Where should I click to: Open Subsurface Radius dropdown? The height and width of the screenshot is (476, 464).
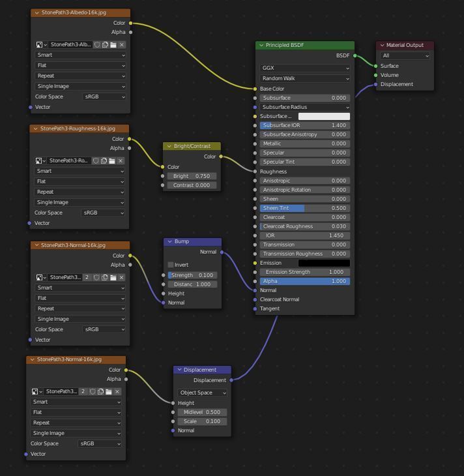(x=305, y=107)
